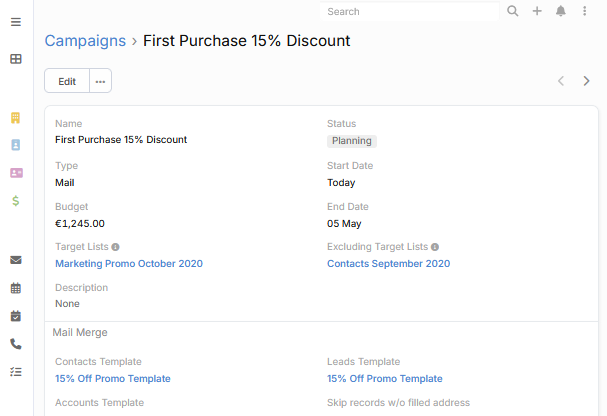
Task: Open Marketing Promo October 2020 target list
Action: (129, 264)
